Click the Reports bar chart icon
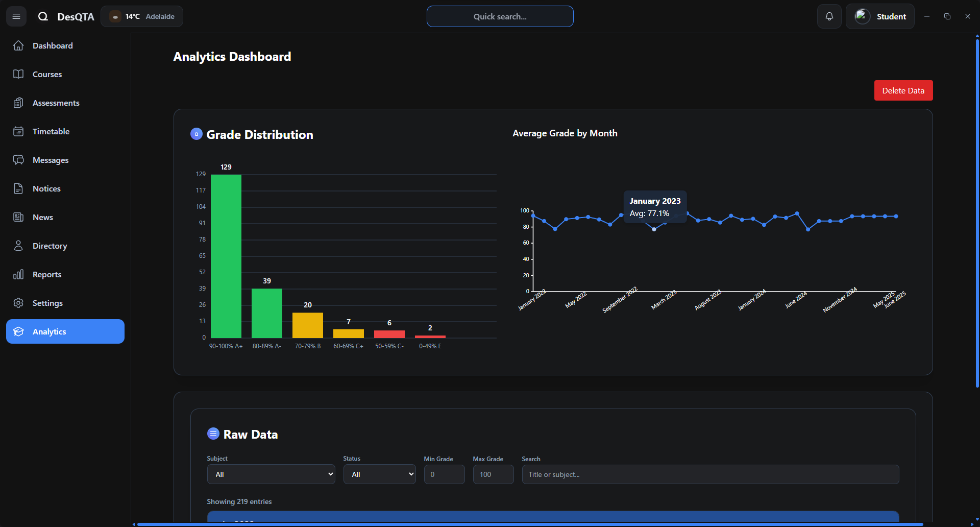The width and height of the screenshot is (980, 527). tap(18, 274)
